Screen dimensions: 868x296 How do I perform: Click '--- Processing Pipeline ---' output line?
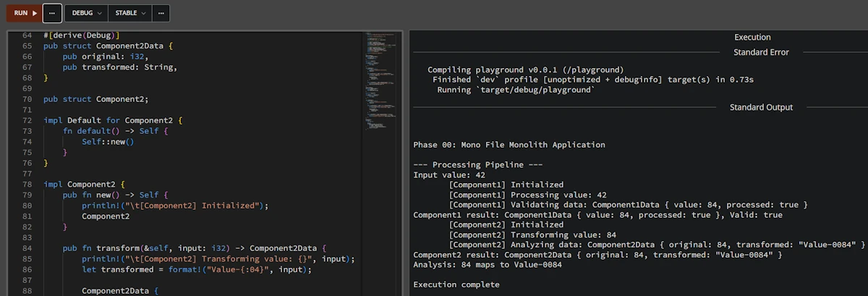(x=478, y=165)
